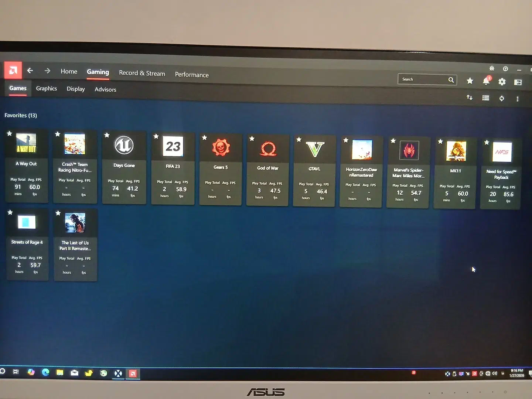Click the sort arrows icon

(470, 98)
